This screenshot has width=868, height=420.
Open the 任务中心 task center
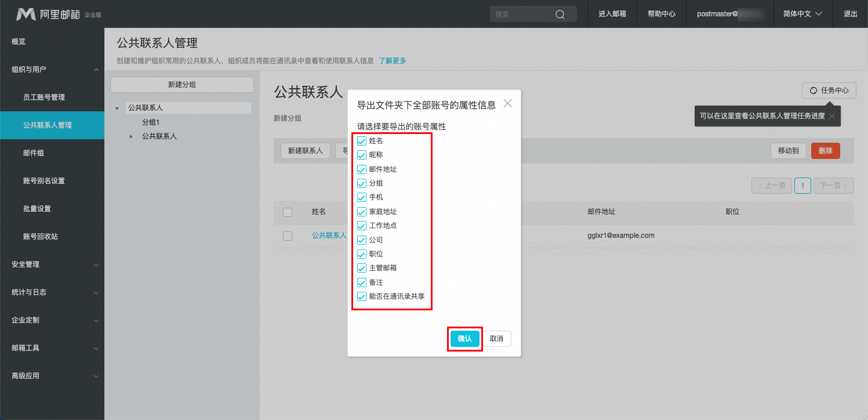coord(829,90)
